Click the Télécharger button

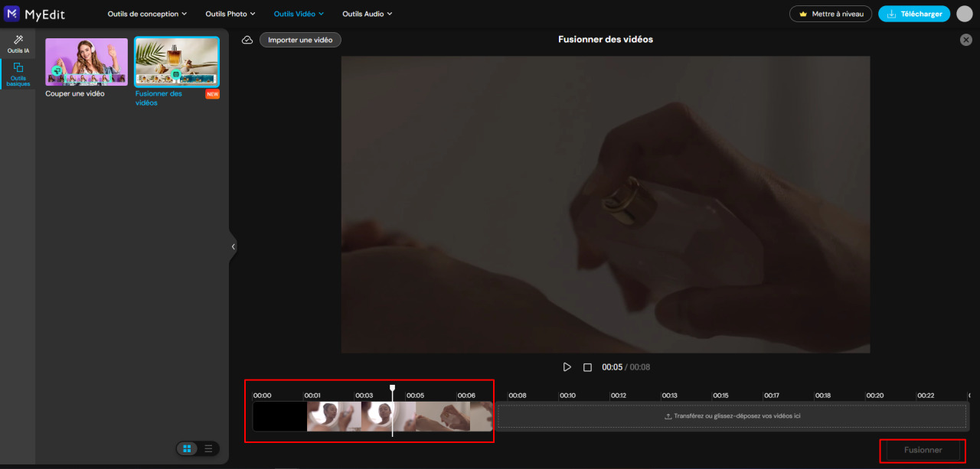pos(914,14)
